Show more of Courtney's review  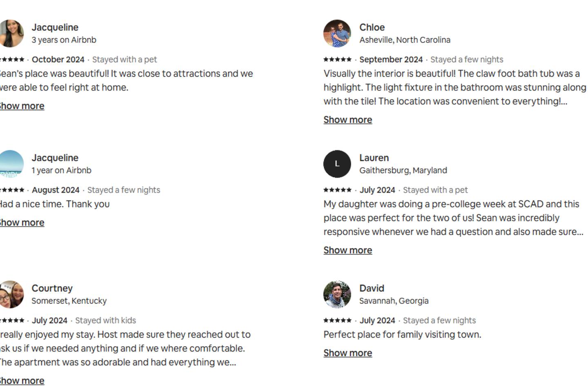22,381
